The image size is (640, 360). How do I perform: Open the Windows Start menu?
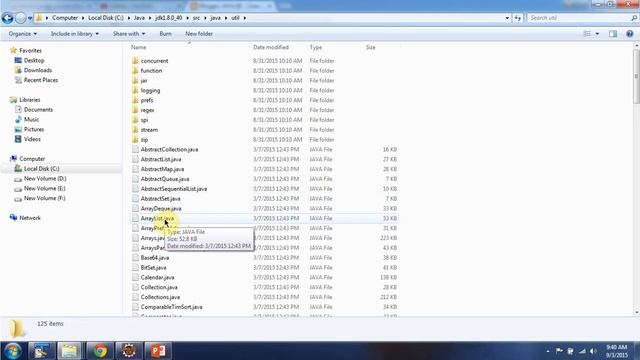pyautogui.click(x=13, y=351)
